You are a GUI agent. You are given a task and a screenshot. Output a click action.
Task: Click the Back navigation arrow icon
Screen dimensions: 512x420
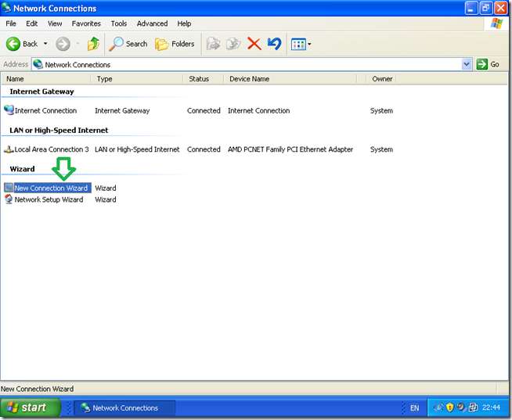(x=13, y=45)
